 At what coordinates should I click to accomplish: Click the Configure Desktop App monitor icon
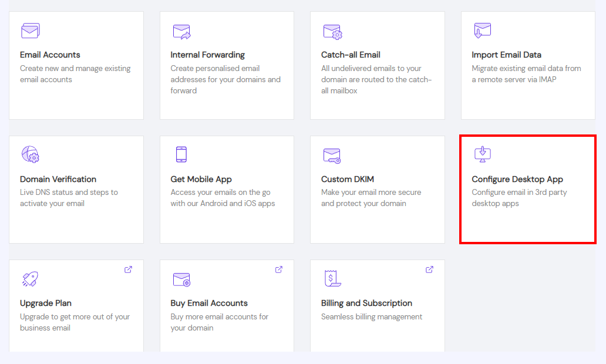click(x=482, y=154)
